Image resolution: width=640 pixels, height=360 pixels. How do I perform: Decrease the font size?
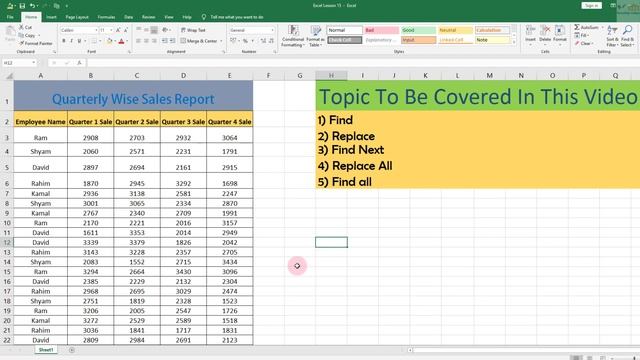[x=126, y=30]
